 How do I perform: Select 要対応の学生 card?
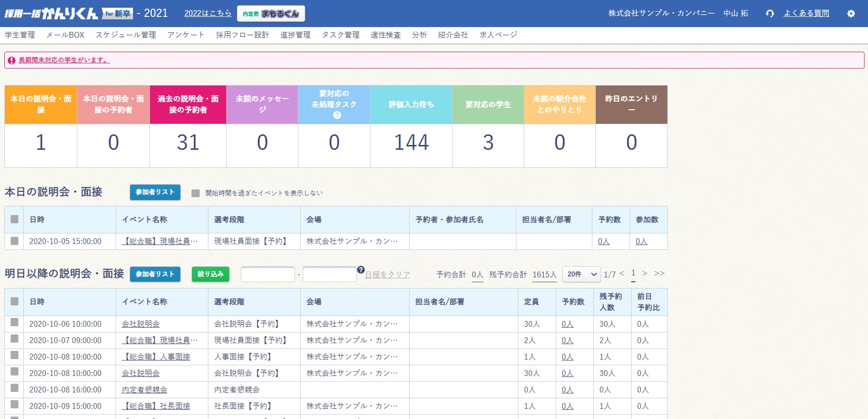pyautogui.click(x=488, y=126)
